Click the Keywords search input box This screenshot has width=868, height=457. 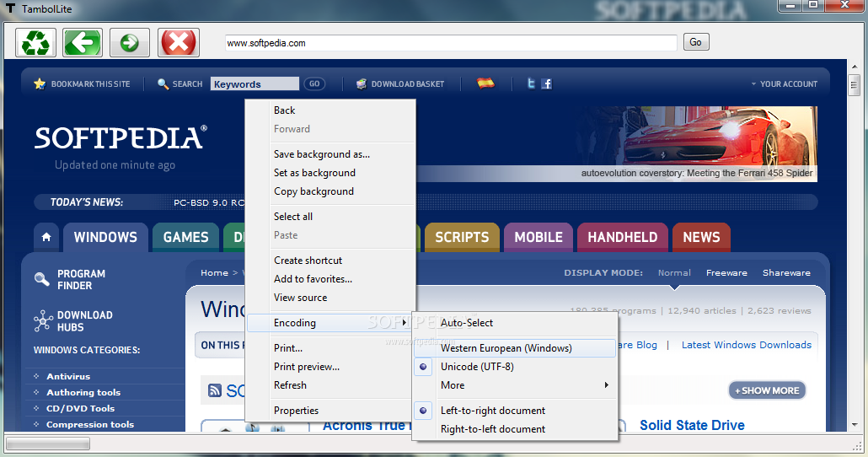click(x=255, y=83)
